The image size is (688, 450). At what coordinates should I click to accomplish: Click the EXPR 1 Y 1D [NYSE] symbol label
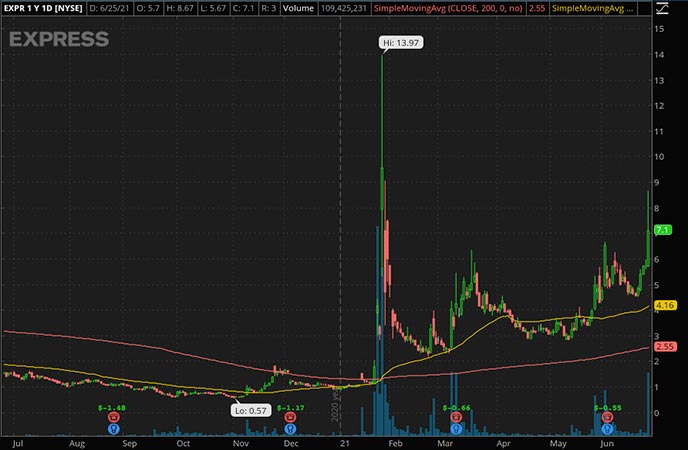(x=43, y=8)
